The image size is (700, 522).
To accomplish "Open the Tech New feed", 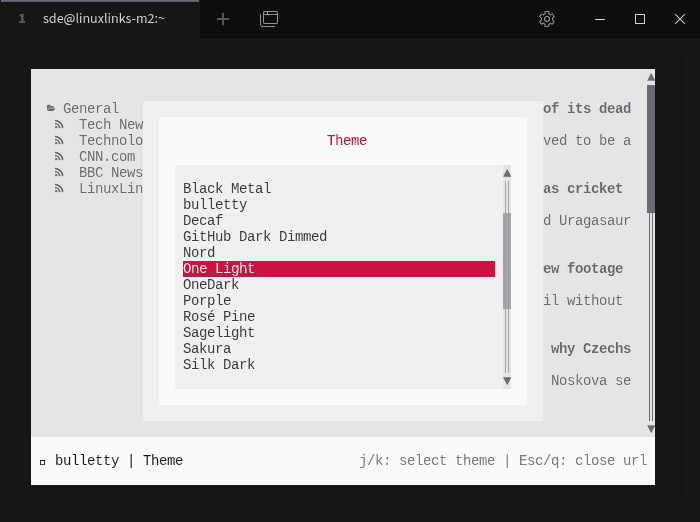I will click(111, 124).
